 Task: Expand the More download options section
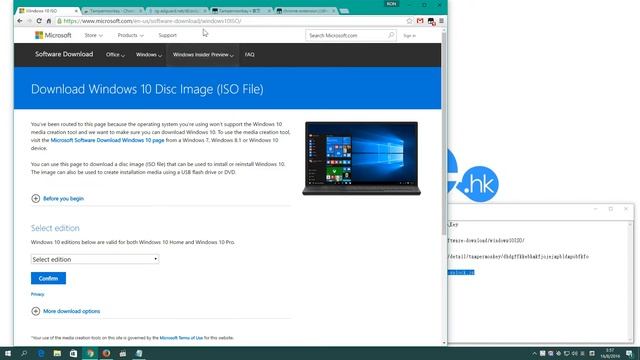coord(71,311)
